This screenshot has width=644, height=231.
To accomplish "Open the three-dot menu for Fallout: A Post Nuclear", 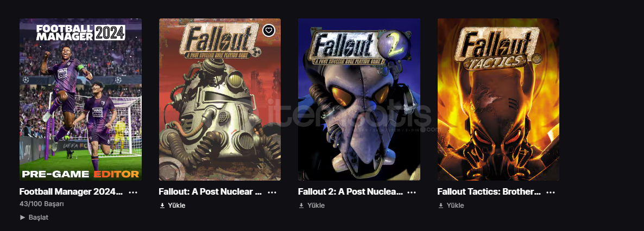I will (272, 192).
